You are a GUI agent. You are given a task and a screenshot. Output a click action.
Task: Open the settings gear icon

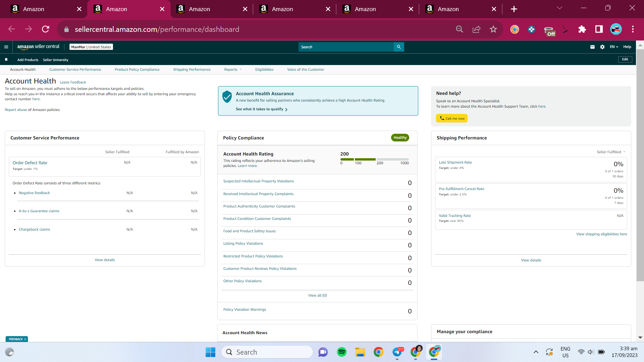point(602,47)
